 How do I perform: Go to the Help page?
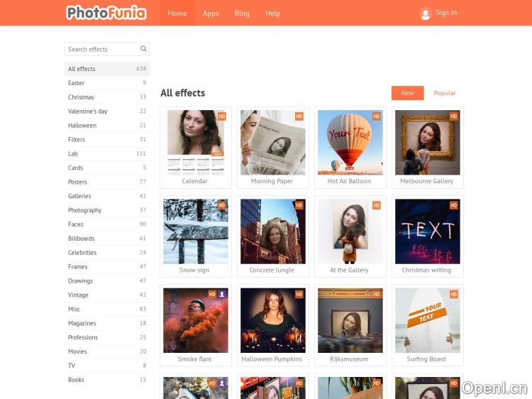pyautogui.click(x=273, y=13)
